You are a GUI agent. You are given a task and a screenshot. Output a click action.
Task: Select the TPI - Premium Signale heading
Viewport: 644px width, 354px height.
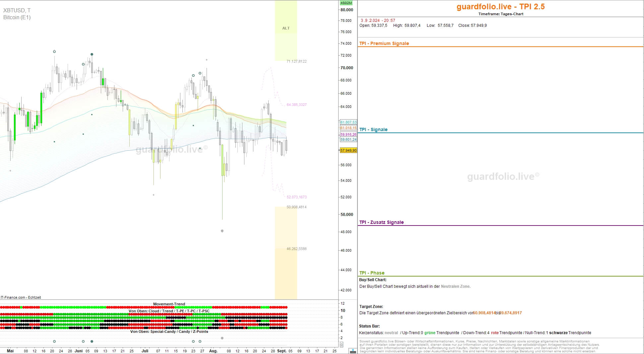click(384, 43)
